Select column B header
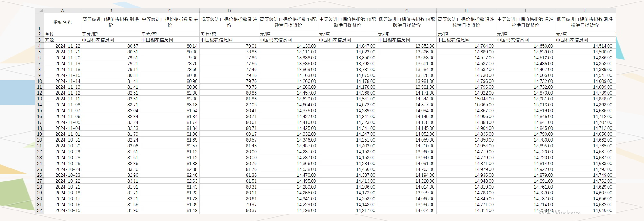The image size is (644, 221). click(110, 11)
